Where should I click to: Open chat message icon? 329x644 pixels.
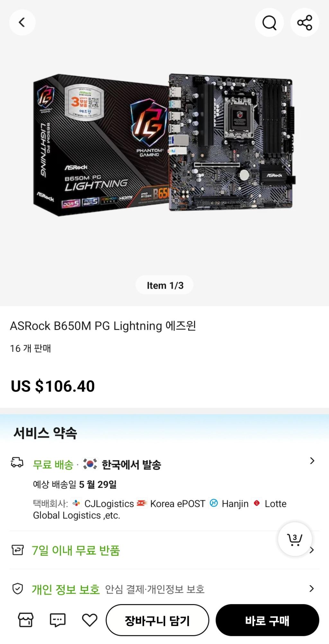click(58, 620)
